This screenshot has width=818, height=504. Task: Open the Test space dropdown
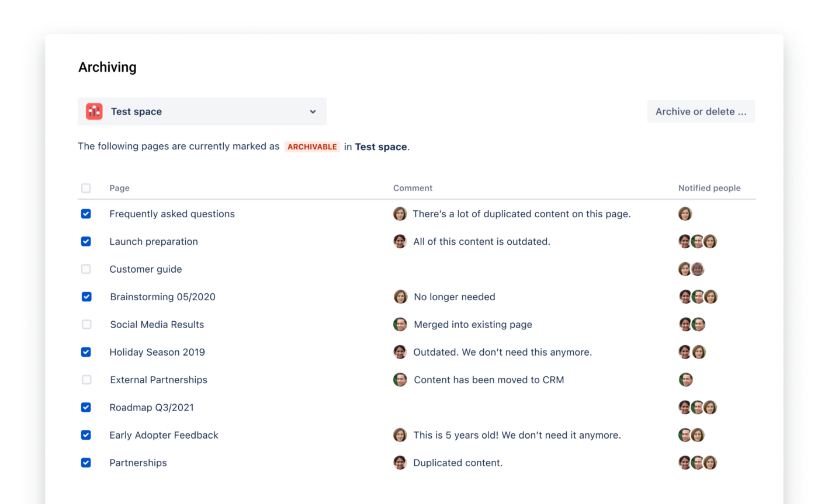(202, 112)
